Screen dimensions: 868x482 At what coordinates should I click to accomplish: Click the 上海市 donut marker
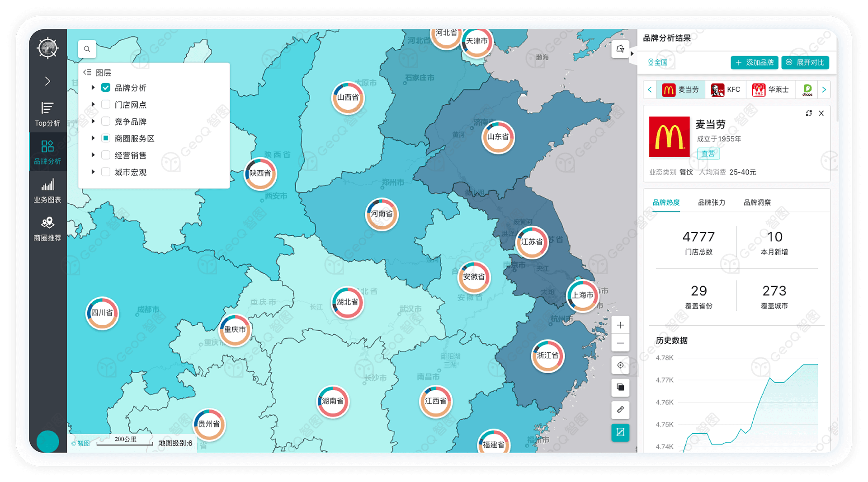point(582,295)
